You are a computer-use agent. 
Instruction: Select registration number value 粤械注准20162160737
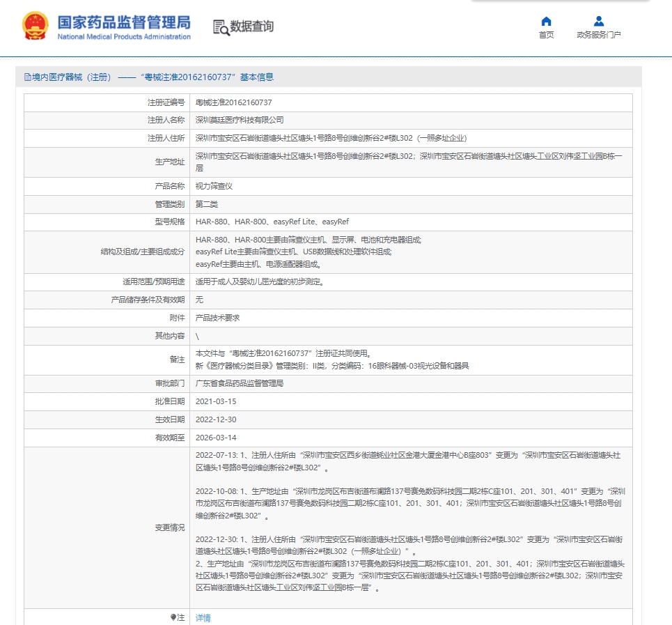tap(233, 102)
